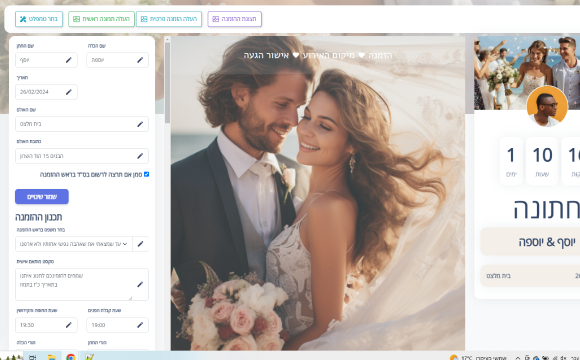Image resolution: width=580 pixels, height=360 pixels.
Task: Click the תכנון ההזמנה section heading
Action: (38, 217)
